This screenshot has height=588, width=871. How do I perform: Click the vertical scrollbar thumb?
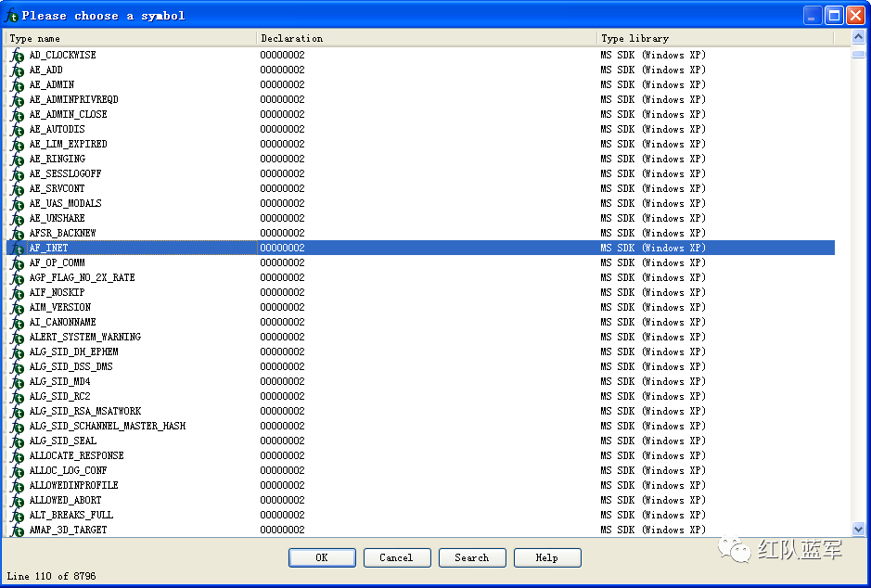coord(858,54)
